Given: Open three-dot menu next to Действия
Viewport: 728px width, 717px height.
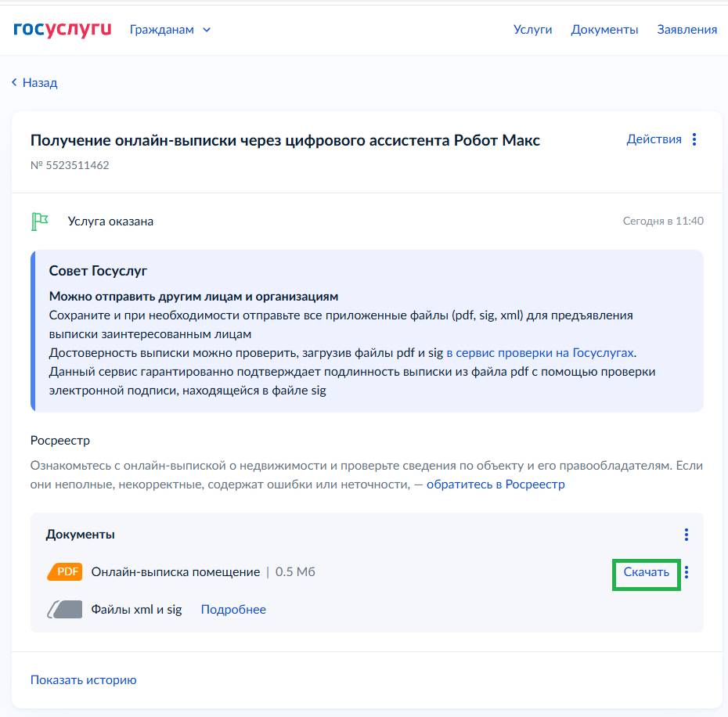Looking at the screenshot, I should coord(694,139).
